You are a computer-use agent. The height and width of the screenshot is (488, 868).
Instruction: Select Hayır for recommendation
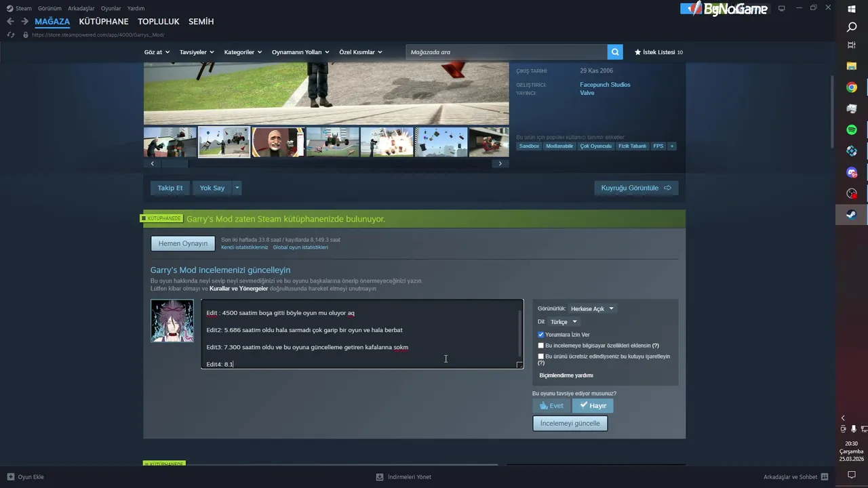593,405
